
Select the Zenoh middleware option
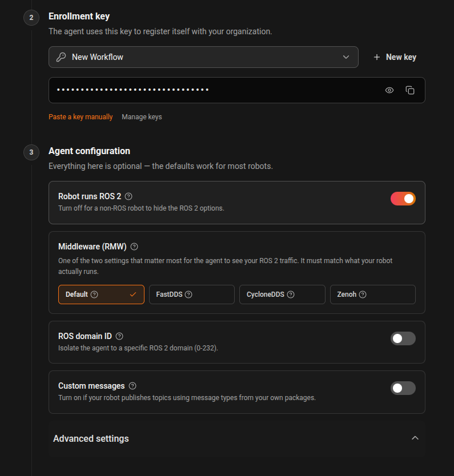tap(372, 295)
